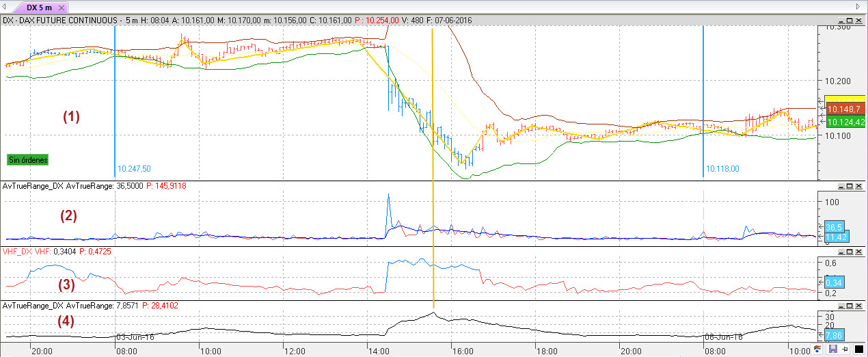Close the DAX FUTURE CONTINUOUS price pane
Viewport: 868px width, 357px height.
click(x=859, y=21)
